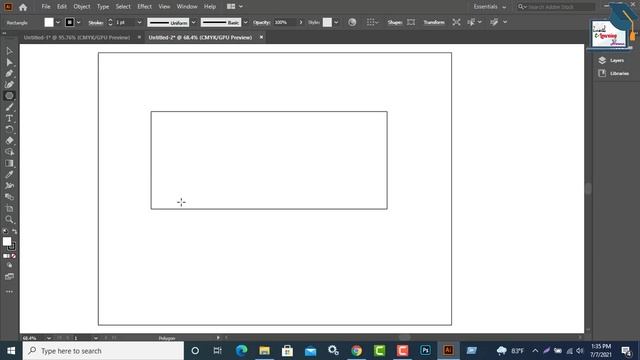Open the Object menu
The image size is (640, 360).
[x=82, y=7]
